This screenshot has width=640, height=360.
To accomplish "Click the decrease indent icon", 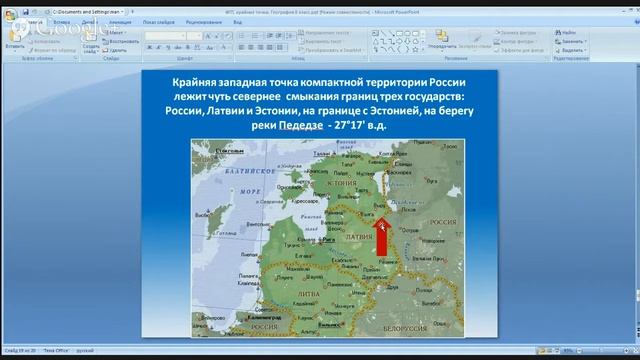I will (269, 36).
